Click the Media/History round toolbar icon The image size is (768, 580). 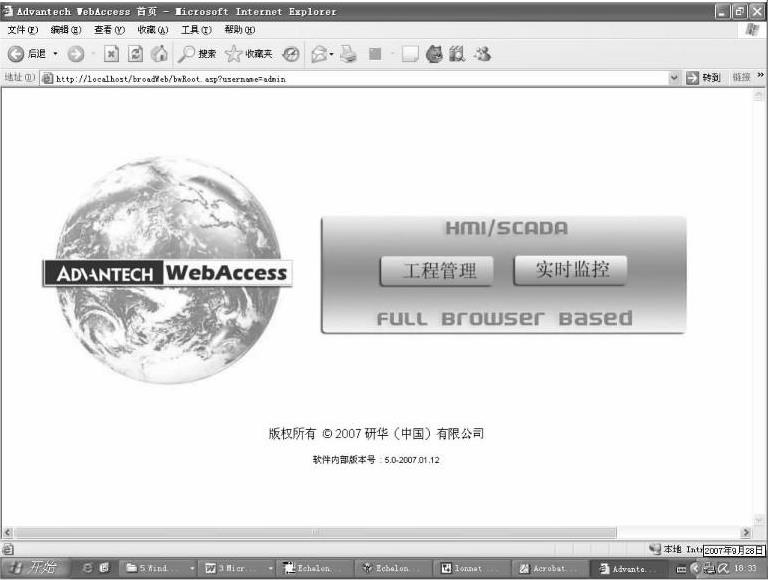291,54
